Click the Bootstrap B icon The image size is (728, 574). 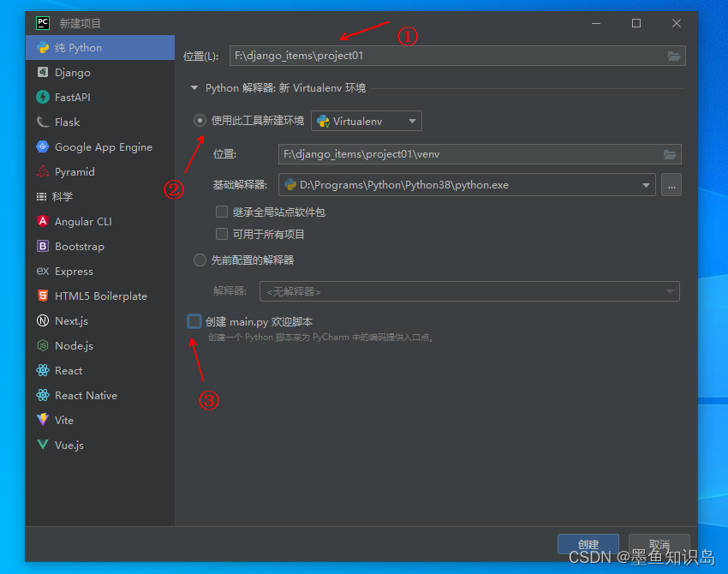coord(43,246)
